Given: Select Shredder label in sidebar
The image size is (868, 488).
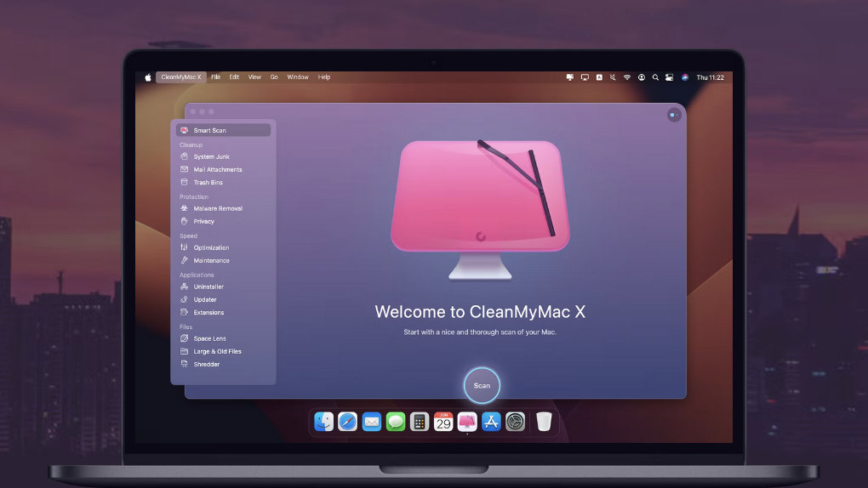Looking at the screenshot, I should (207, 364).
